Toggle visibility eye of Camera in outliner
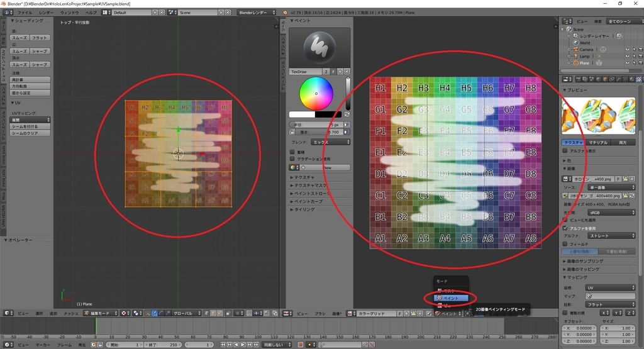Screen dimensions: 644x349 pyautogui.click(x=627, y=49)
